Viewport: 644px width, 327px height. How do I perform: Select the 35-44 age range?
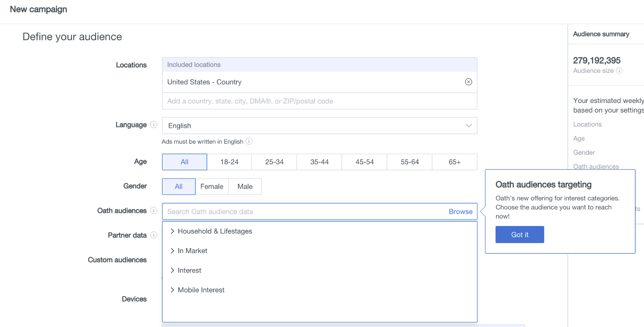point(319,162)
